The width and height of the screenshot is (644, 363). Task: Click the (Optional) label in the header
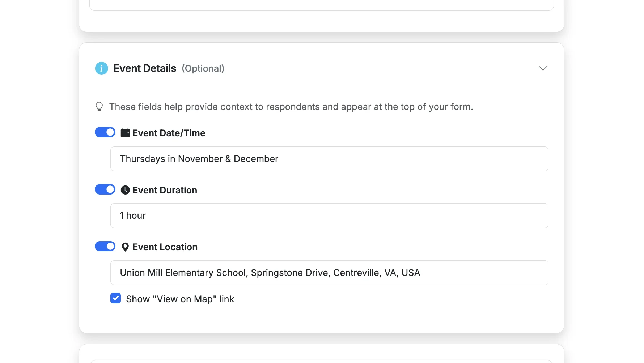tap(203, 68)
